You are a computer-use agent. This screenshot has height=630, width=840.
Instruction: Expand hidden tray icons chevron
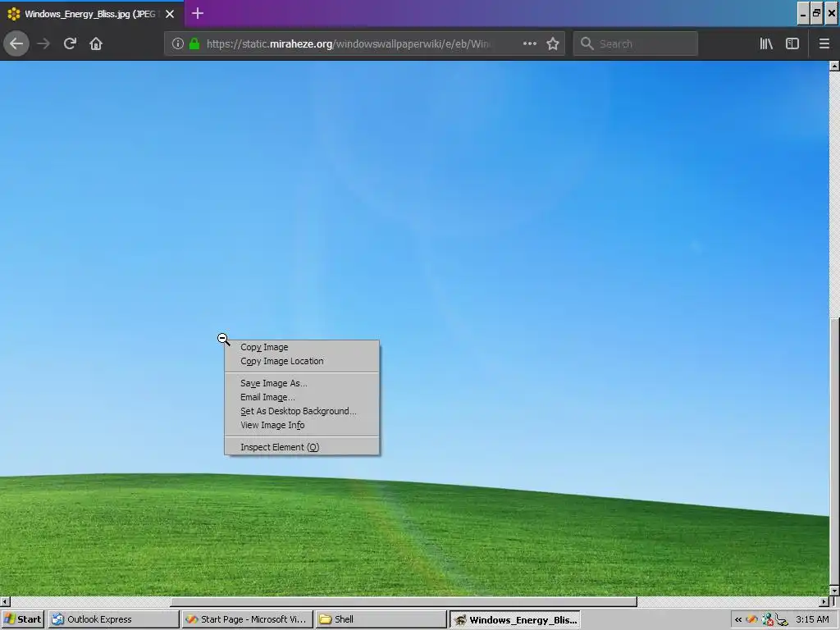point(738,620)
